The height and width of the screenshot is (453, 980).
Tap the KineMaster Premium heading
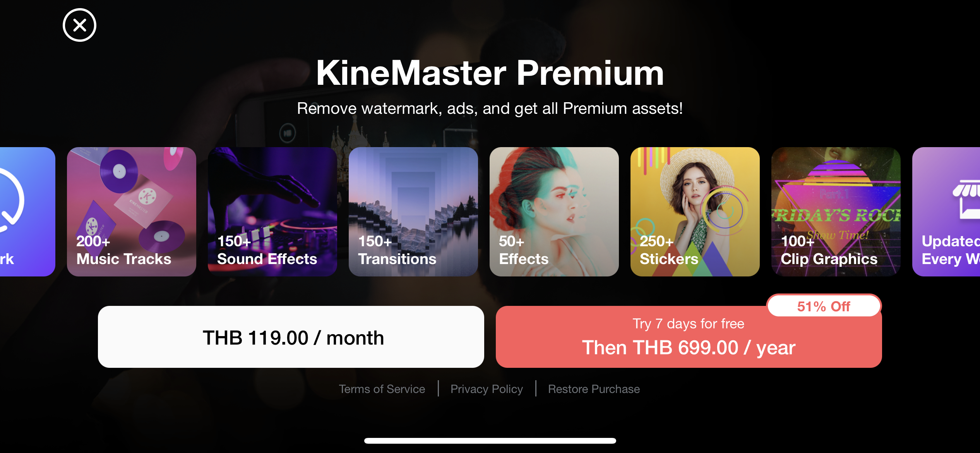tap(490, 73)
